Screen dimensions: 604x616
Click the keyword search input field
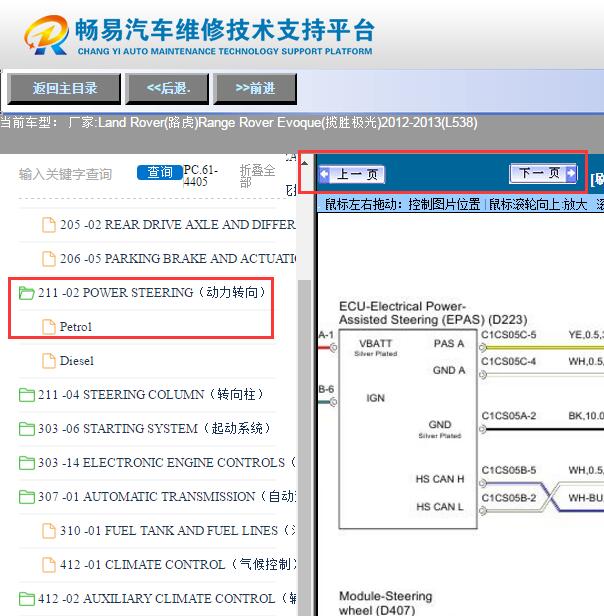coord(65,174)
